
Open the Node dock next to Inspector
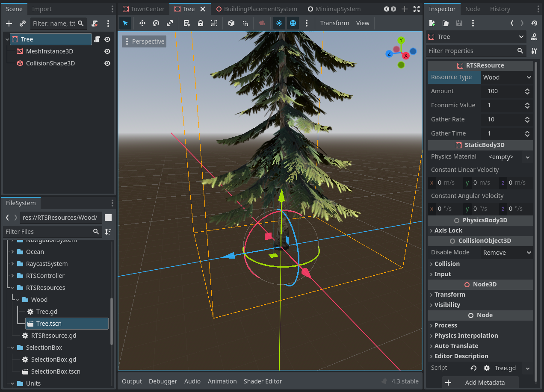coord(473,9)
